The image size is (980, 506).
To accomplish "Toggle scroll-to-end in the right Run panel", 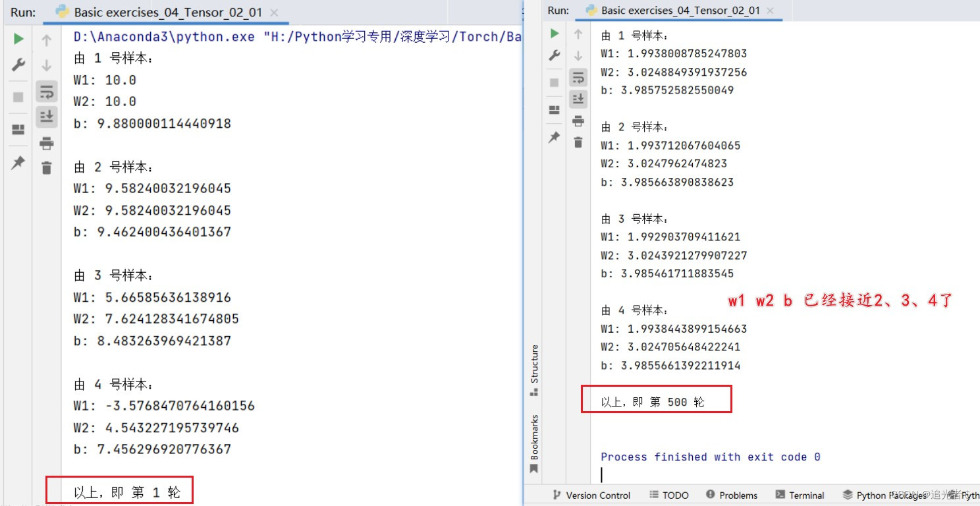I will (x=578, y=99).
